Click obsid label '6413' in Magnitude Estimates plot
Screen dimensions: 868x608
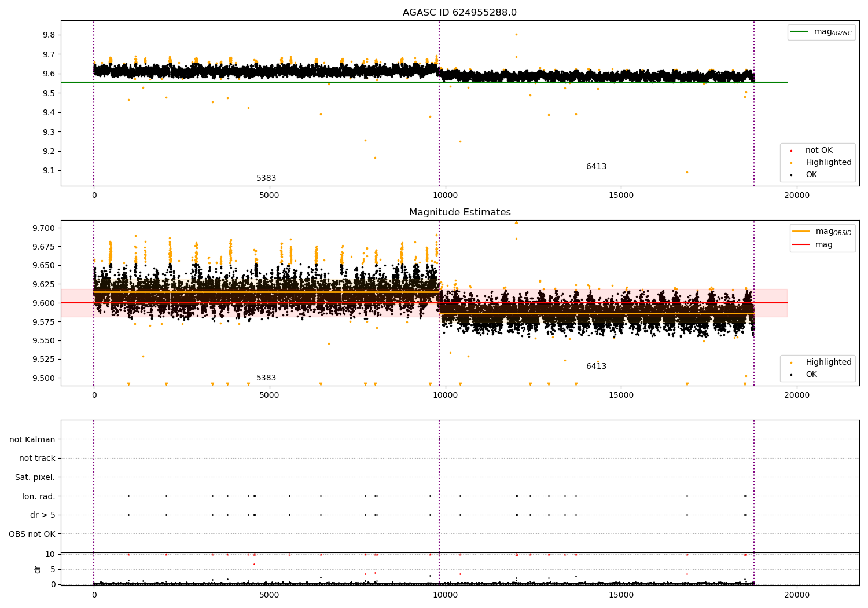596,367
